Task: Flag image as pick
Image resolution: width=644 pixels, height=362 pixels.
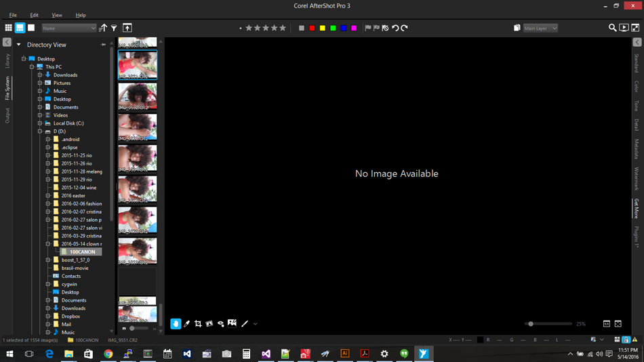Action: [x=368, y=28]
